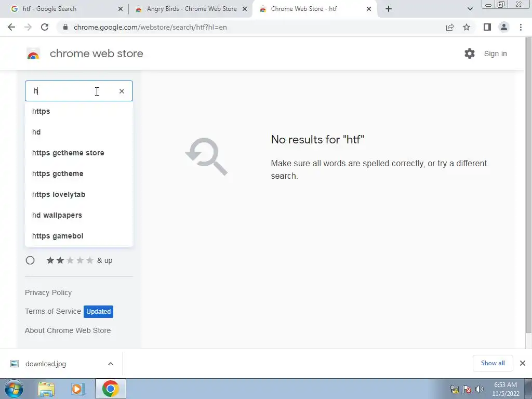Close the Chrome Web Store - htf tab

pyautogui.click(x=369, y=9)
